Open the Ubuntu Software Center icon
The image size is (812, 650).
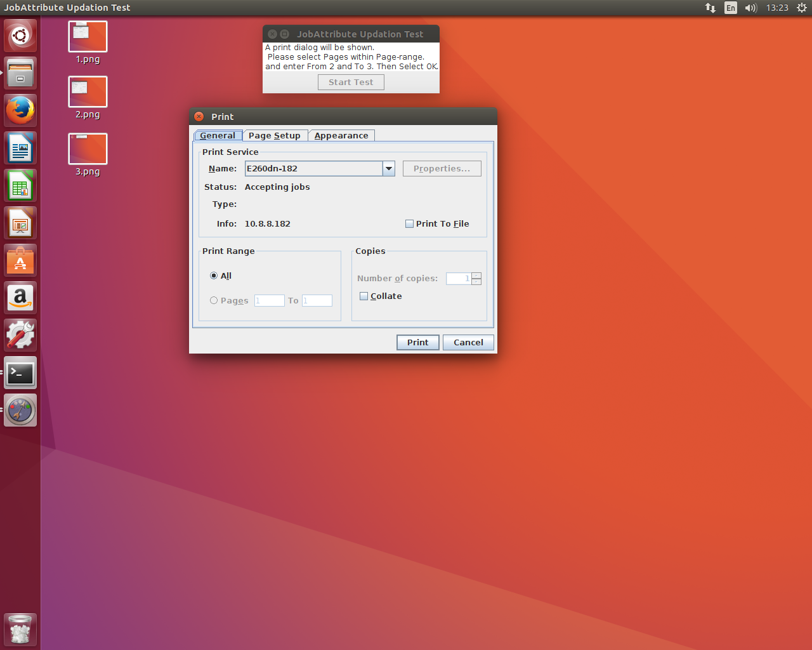[20, 261]
